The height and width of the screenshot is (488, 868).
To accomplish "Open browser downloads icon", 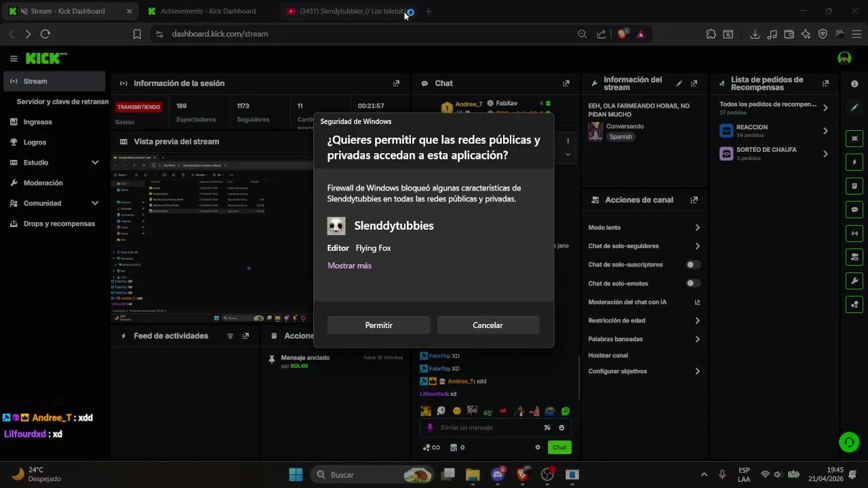I will (755, 34).
